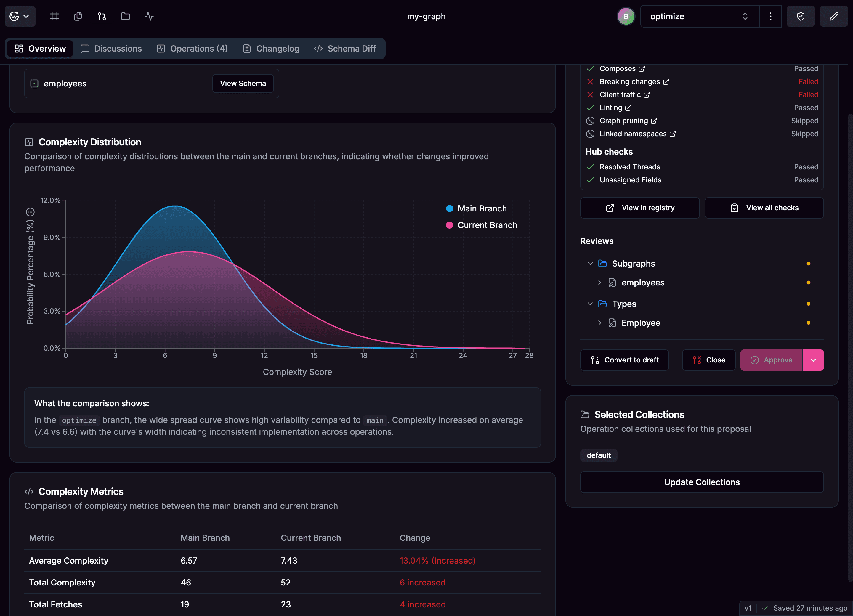
Task: Open Breaking changes check external link
Action: tap(666, 82)
